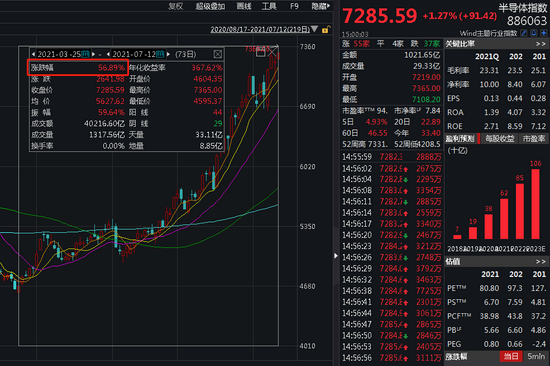Switch to the 市盈率 tab

(x=534, y=139)
